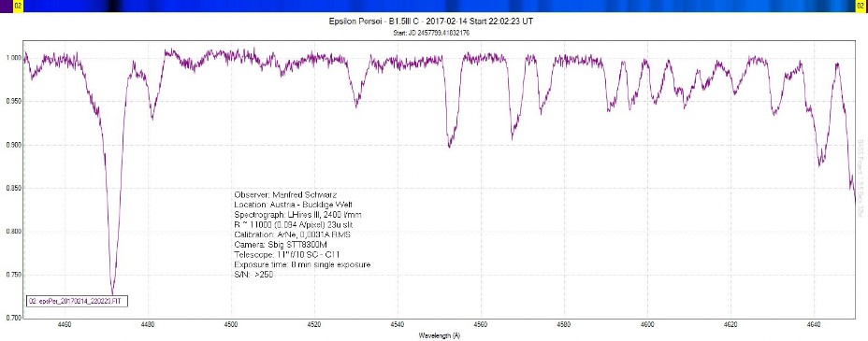The width and height of the screenshot is (868, 341).
Task: Click the yellow 02 badge at top-left
Action: [17, 7]
